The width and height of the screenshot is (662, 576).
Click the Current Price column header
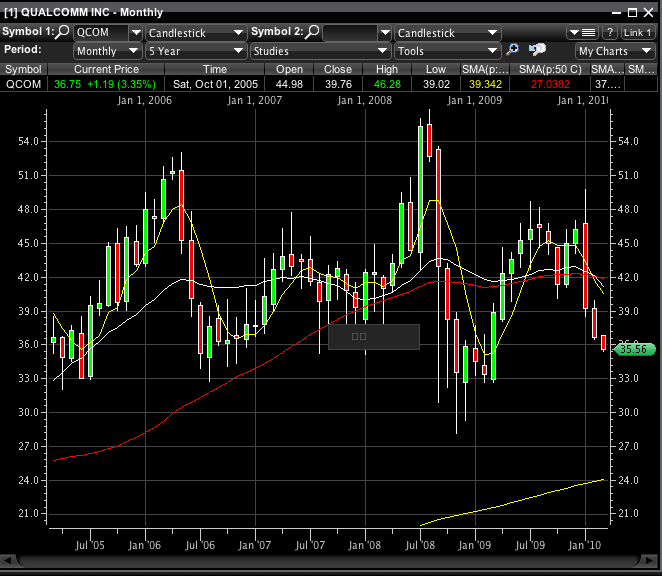click(106, 69)
